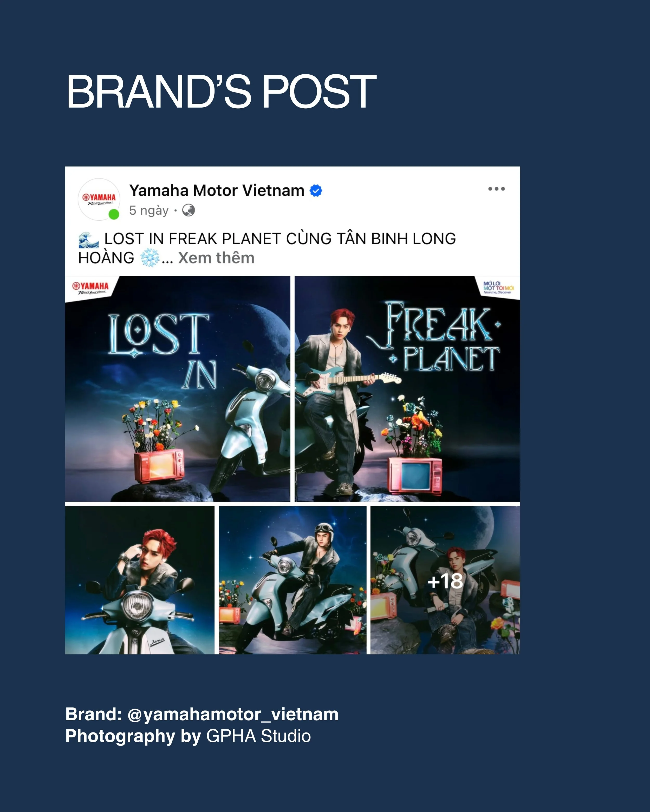Click the snowflake emoji in caption
Screen dimensions: 650x812
(x=149, y=258)
